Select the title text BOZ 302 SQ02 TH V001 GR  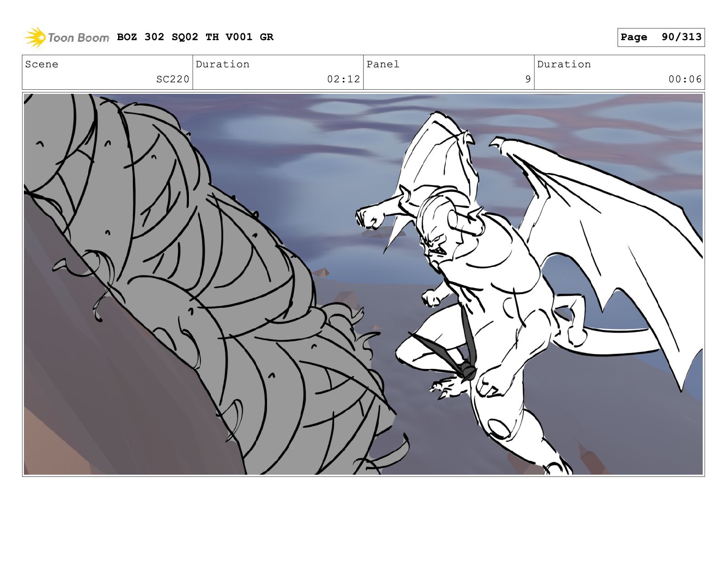195,37
